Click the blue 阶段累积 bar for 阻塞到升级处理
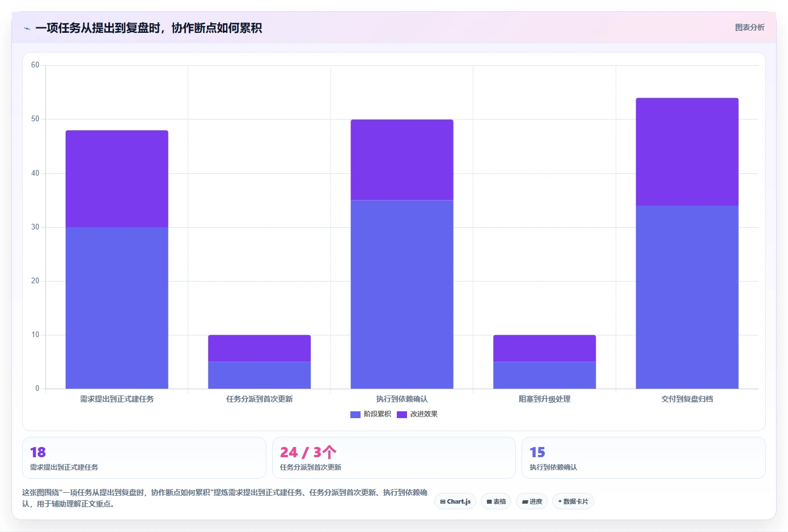The width and height of the screenshot is (788, 532). click(x=545, y=375)
